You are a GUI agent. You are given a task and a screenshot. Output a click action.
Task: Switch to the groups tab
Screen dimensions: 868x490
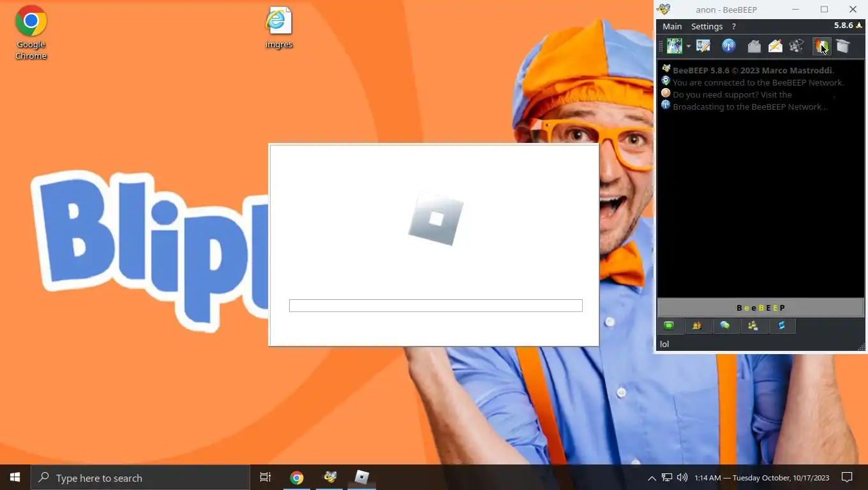(753, 326)
